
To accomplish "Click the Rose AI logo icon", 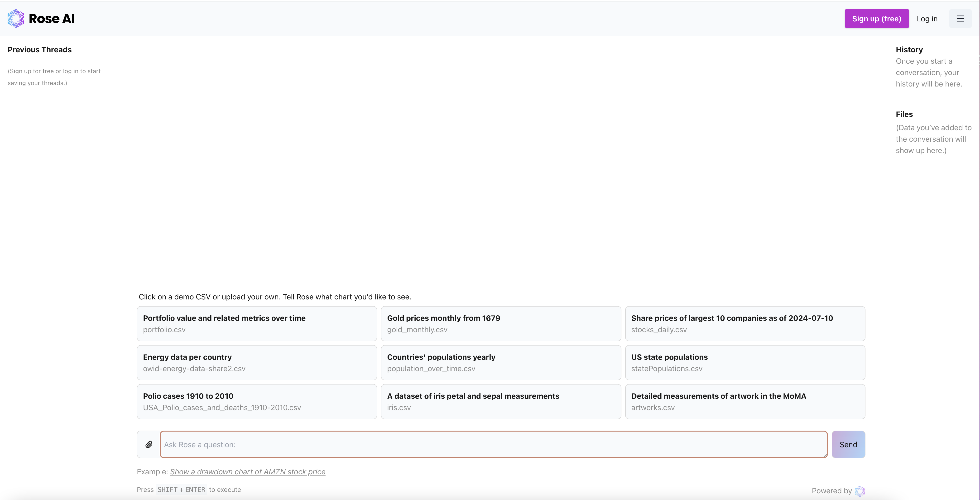I will click(16, 19).
